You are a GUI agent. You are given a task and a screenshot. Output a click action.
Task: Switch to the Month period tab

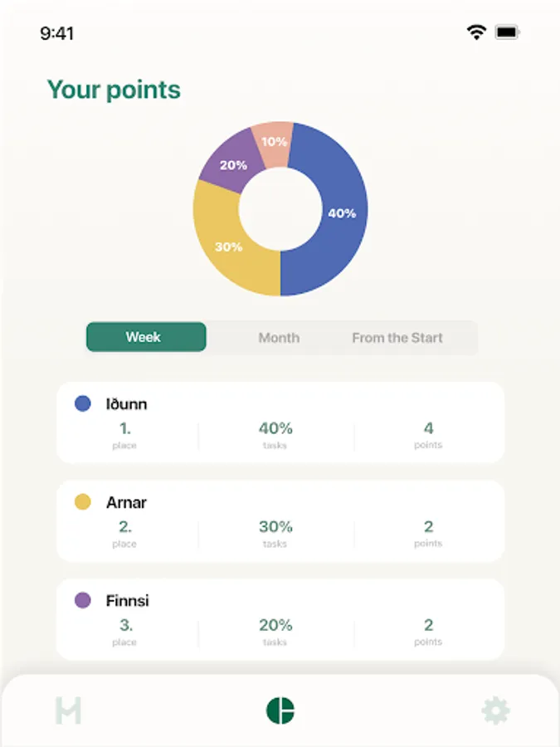click(279, 338)
